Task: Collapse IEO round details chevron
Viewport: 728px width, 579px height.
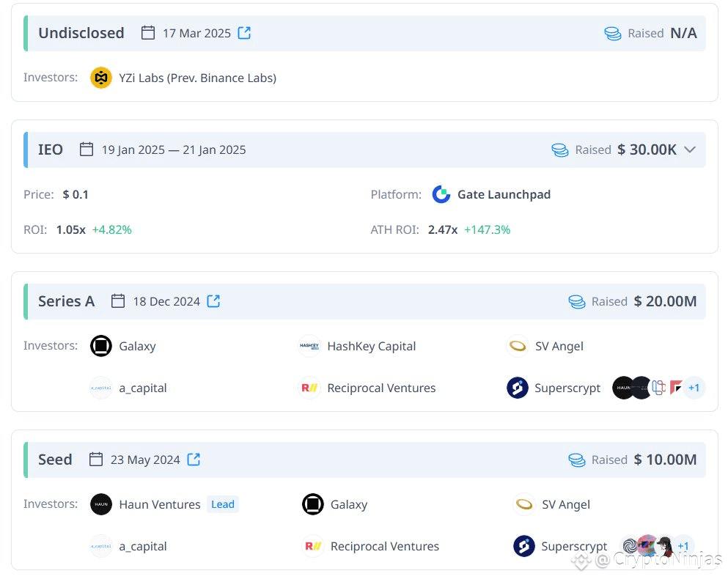Action: [x=690, y=150]
